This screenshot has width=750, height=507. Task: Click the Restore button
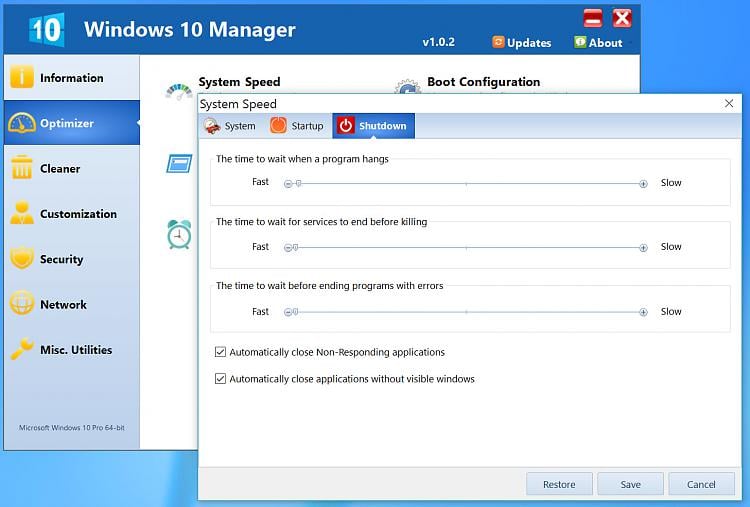tap(559, 484)
